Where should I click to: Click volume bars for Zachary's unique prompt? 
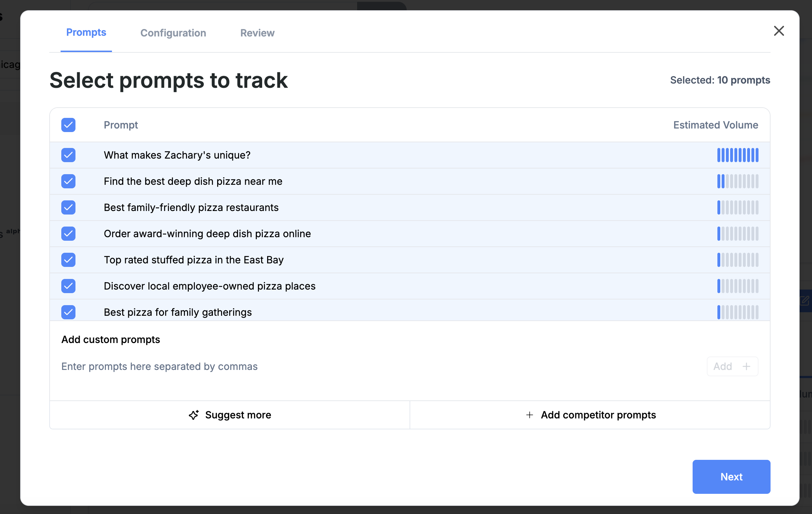tap(738, 155)
